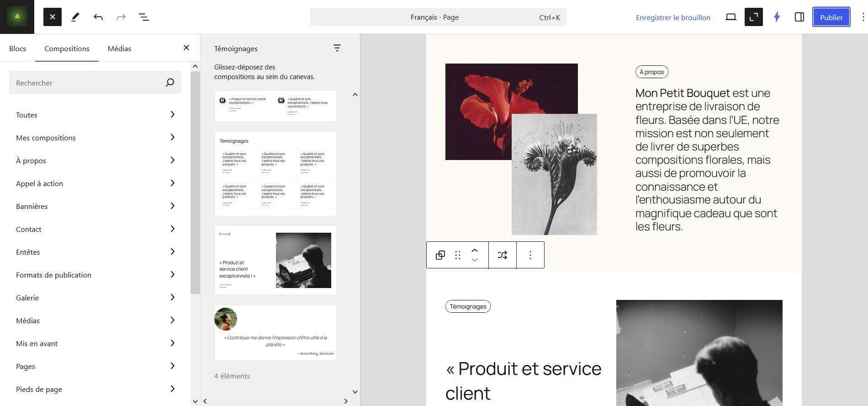Toggle the fullscreen zoom-out mode icon
868x406 pixels.
pyautogui.click(x=754, y=17)
